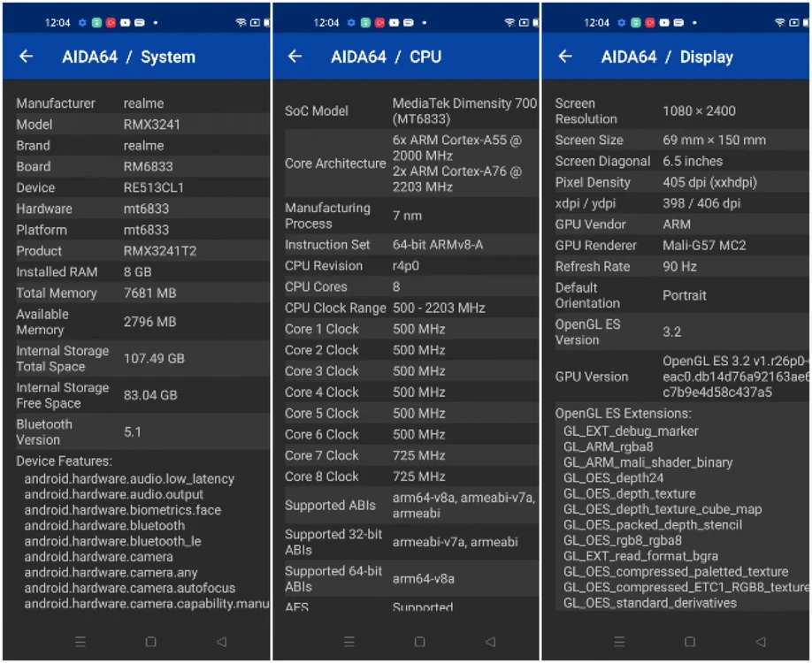812x663 pixels.
Task: Tap the home square icon on CPU screen
Action: coord(420,642)
